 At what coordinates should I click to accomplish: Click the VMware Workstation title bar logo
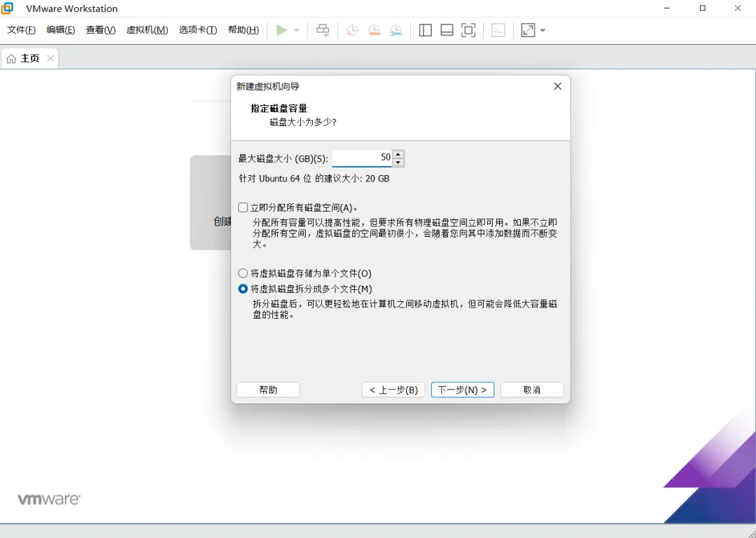click(x=7, y=8)
